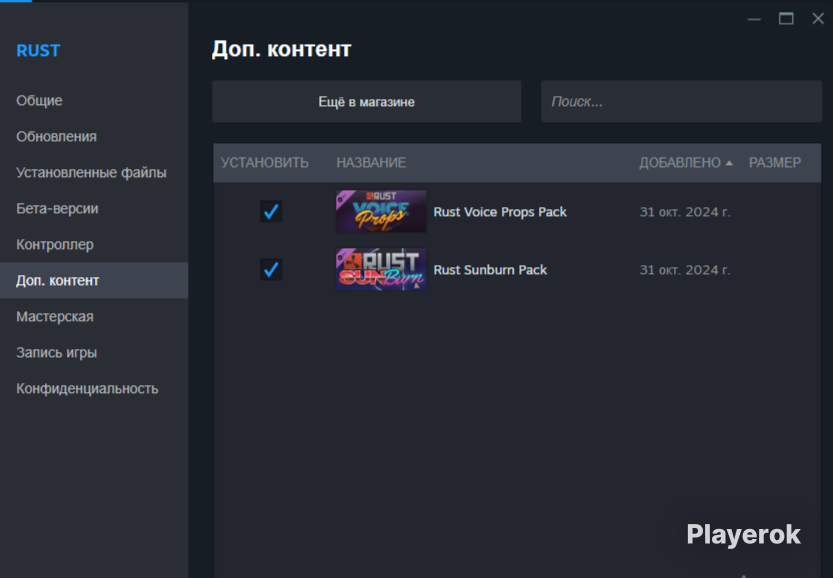This screenshot has height=578, width=833.
Task: Click the RUST game title
Action: (x=38, y=50)
